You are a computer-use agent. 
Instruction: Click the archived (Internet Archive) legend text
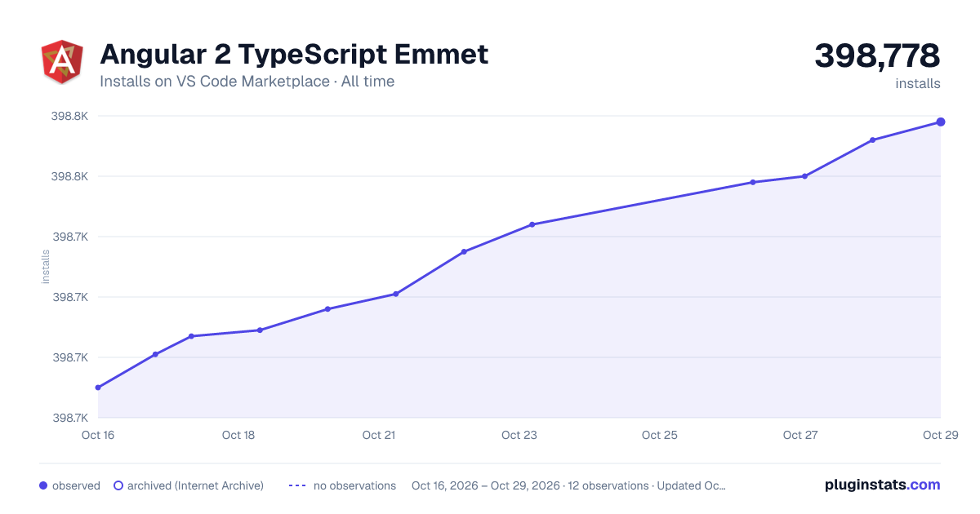[195, 485]
